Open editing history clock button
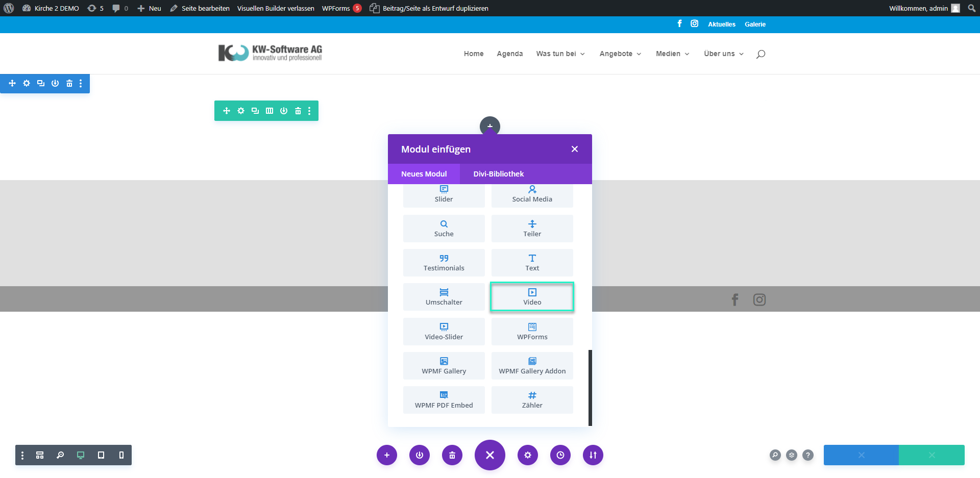980x478 pixels. pyautogui.click(x=560, y=455)
